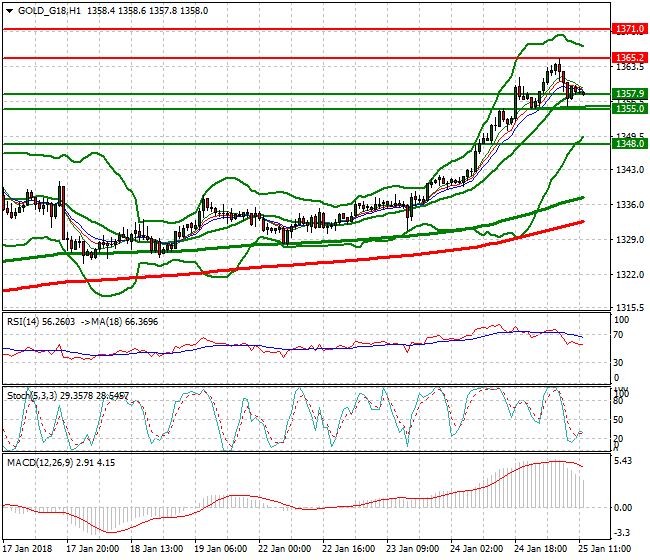
Task: Click the 1371.0 red price level tag
Action: [630, 29]
